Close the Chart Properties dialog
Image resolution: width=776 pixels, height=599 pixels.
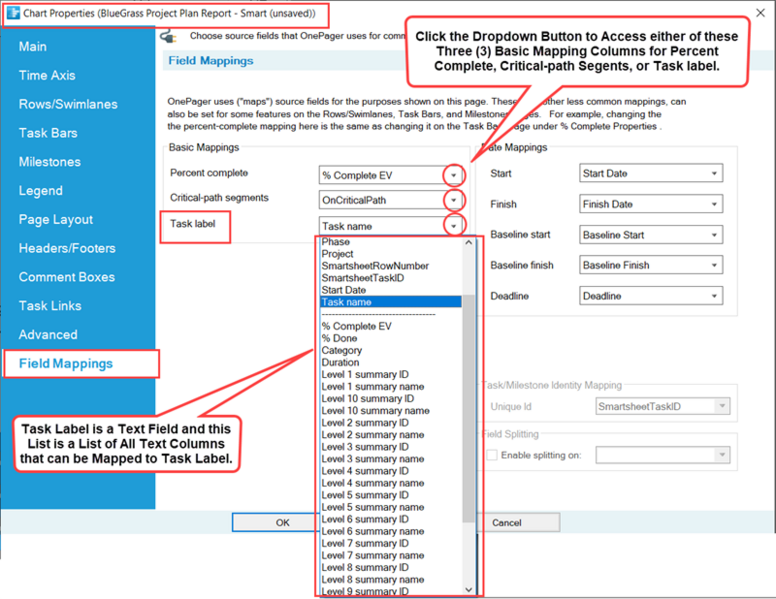point(760,13)
